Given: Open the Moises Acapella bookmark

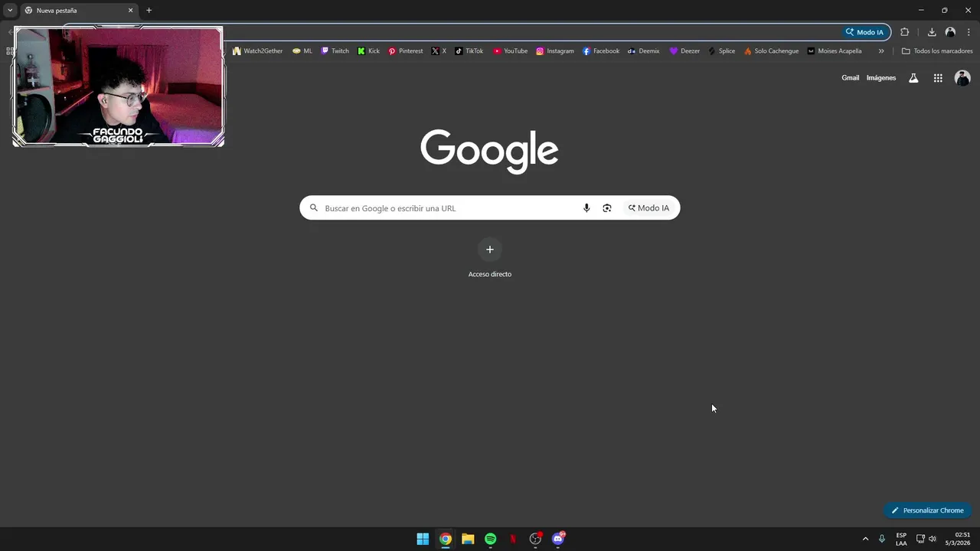Looking at the screenshot, I should [x=834, y=51].
